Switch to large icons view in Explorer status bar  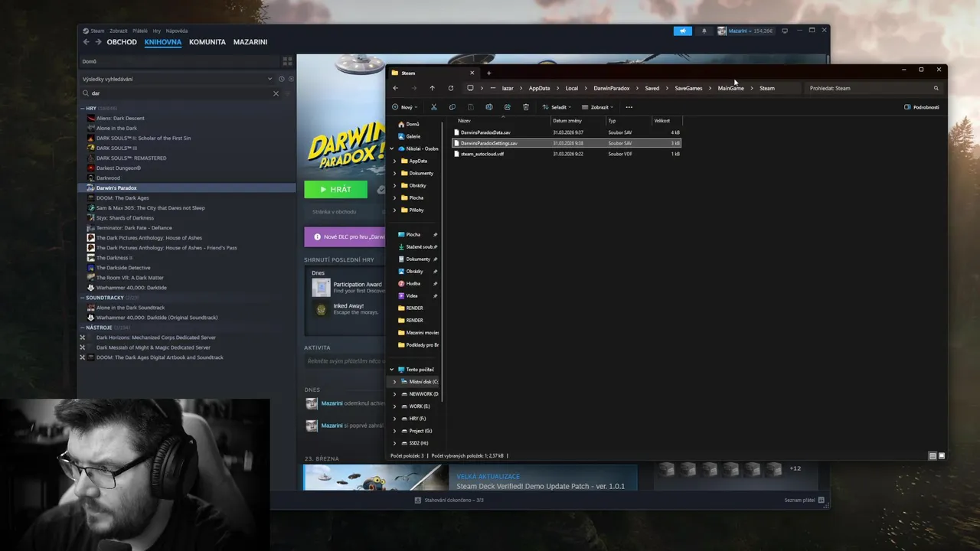(x=942, y=455)
